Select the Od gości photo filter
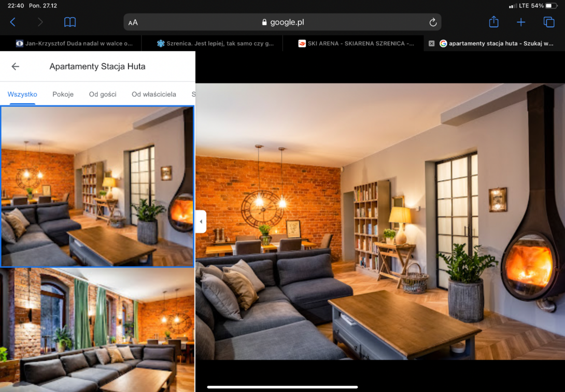The height and width of the screenshot is (392, 565). [103, 94]
